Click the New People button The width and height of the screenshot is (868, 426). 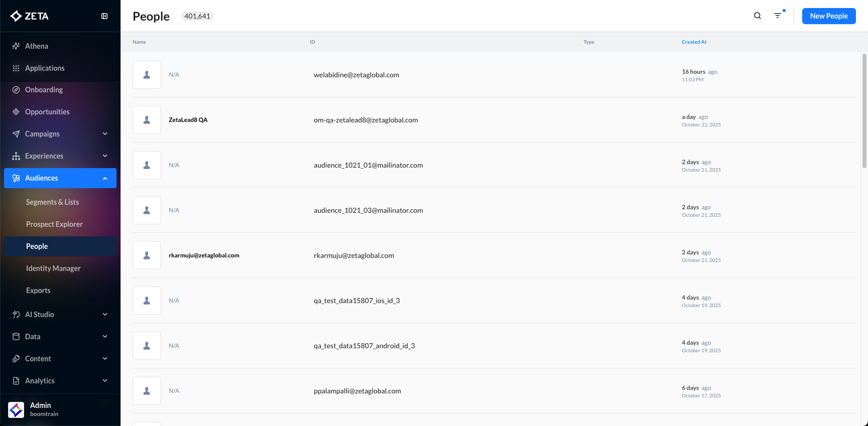[828, 16]
